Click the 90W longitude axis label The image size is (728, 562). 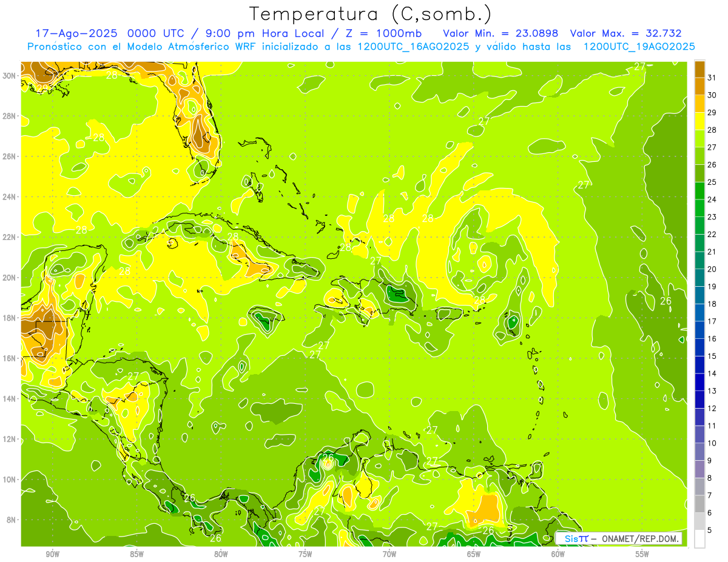coord(52,555)
